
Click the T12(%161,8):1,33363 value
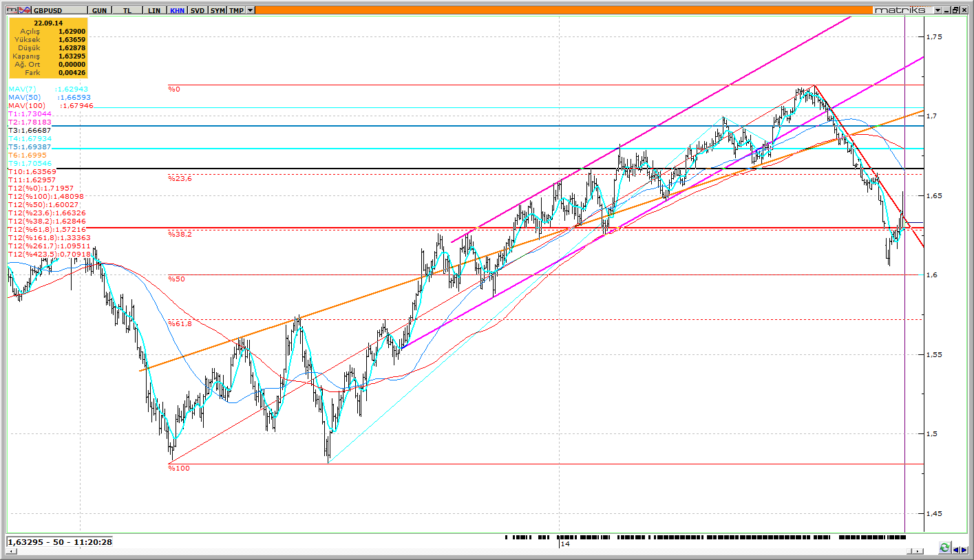(50, 238)
